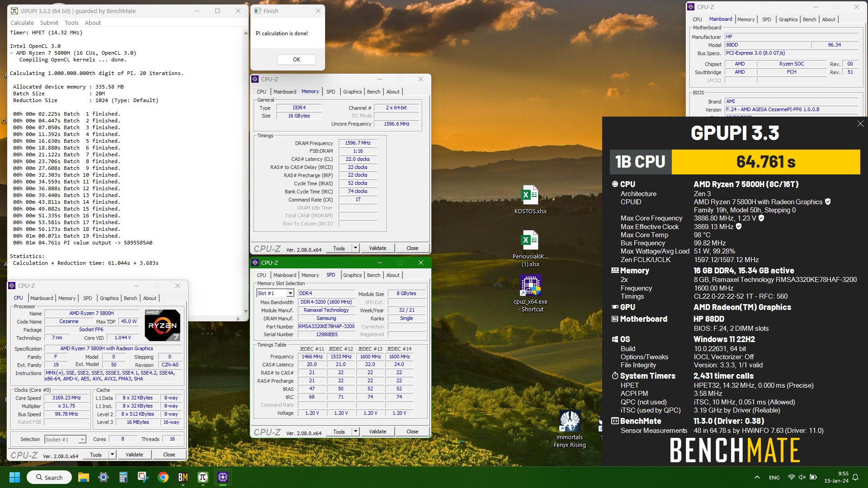Open BenchMate taskbar icon

pyautogui.click(x=183, y=477)
